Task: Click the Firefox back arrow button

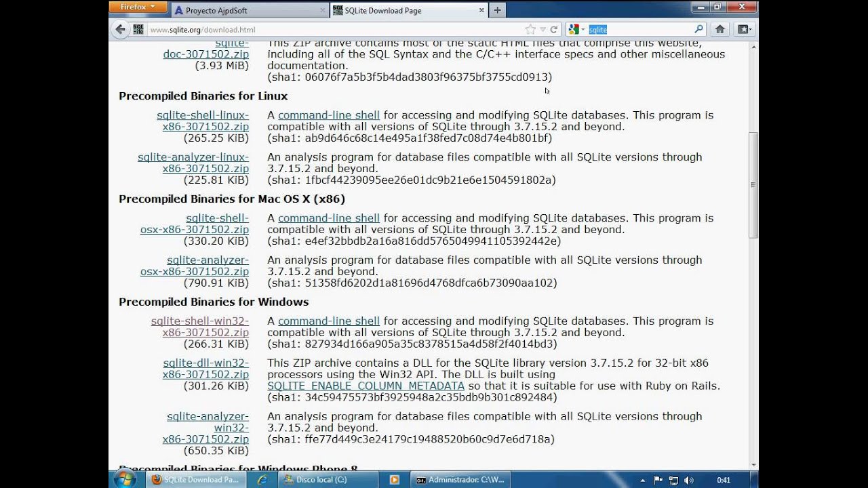Action: coord(121,29)
